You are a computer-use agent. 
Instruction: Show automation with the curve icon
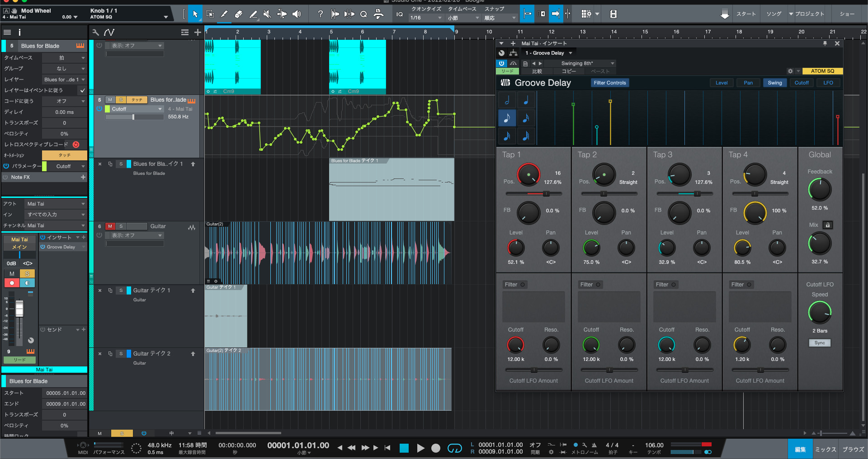[109, 33]
